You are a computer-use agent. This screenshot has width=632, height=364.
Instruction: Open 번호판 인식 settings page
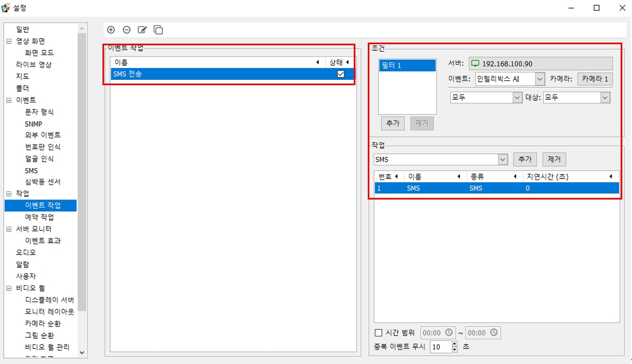click(x=43, y=147)
